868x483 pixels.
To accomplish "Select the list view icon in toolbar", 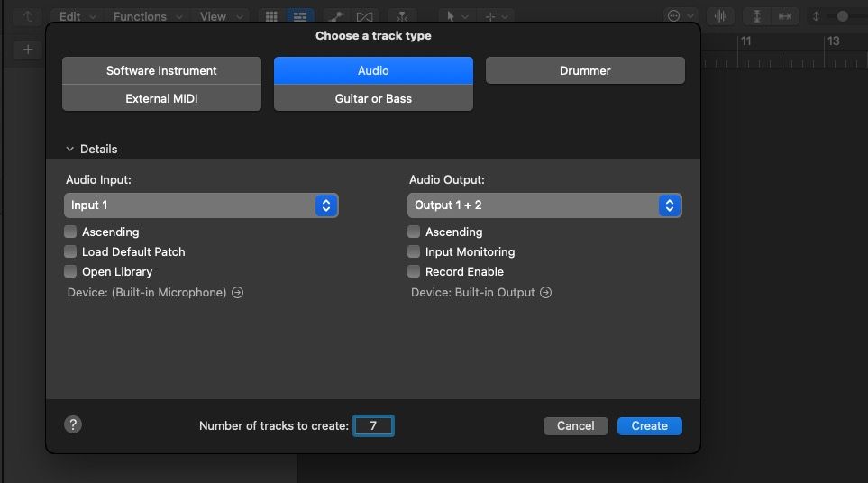I will click(298, 16).
